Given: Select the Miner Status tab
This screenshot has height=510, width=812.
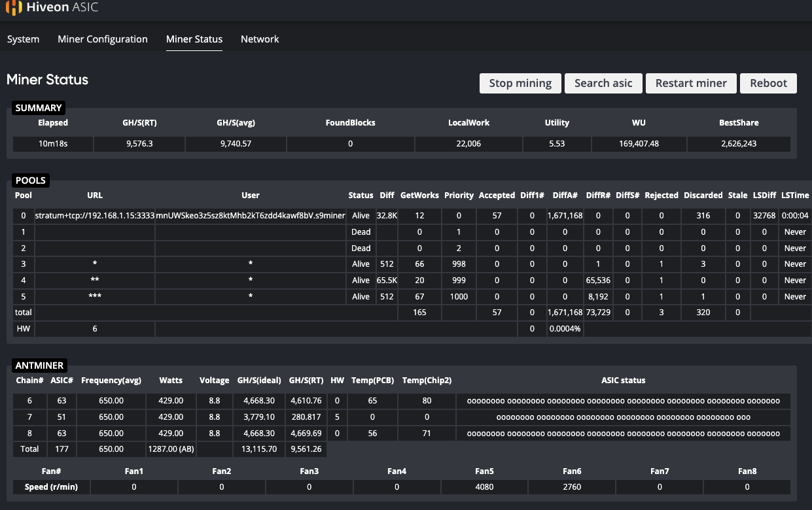Looking at the screenshot, I should (194, 39).
